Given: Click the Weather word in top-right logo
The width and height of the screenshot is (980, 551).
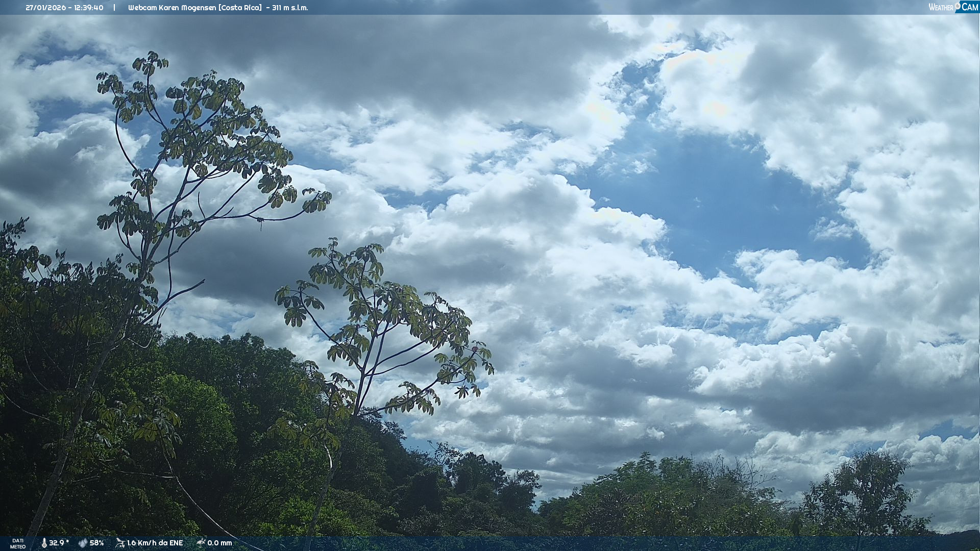Looking at the screenshot, I should click(940, 8).
